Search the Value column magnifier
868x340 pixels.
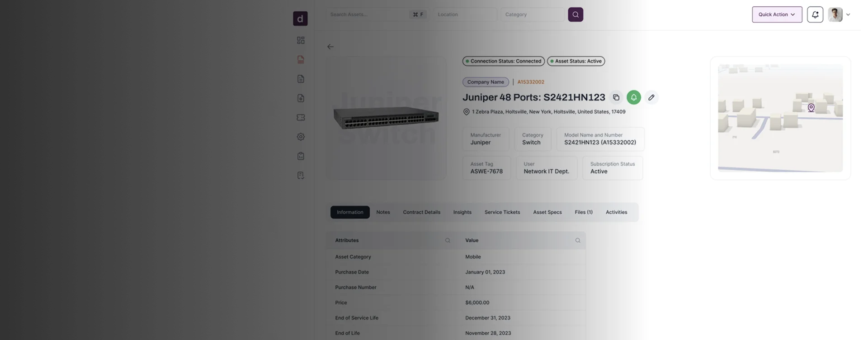point(577,240)
